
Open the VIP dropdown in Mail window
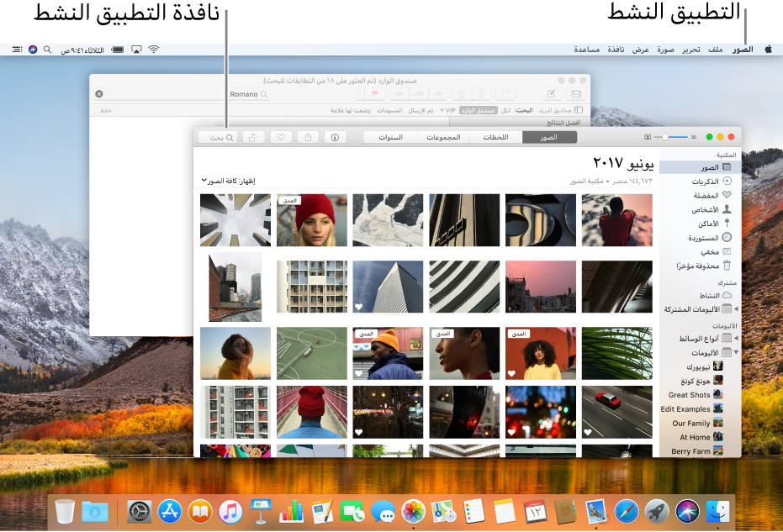(x=447, y=110)
